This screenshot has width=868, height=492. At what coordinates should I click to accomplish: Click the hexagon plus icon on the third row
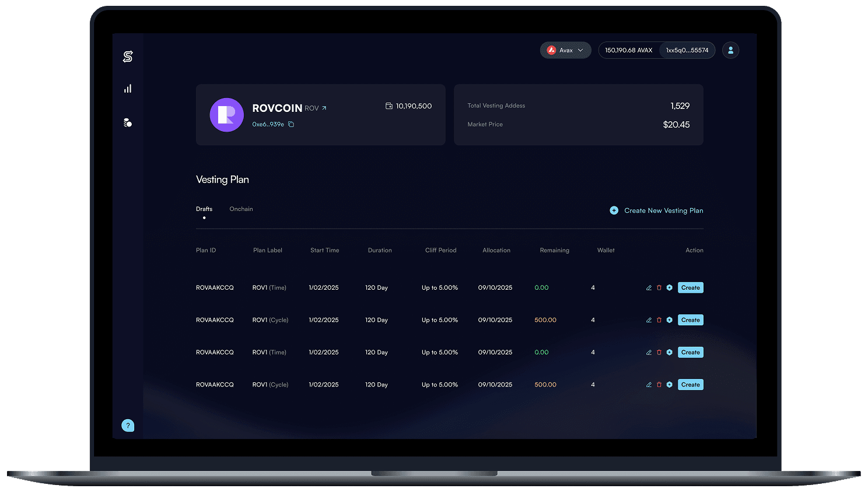pyautogui.click(x=669, y=352)
